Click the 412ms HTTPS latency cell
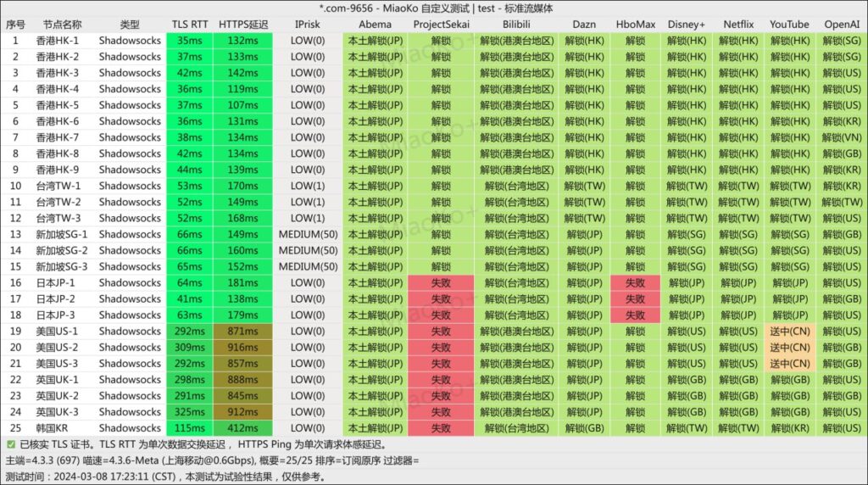The image size is (868, 485). tap(242, 428)
